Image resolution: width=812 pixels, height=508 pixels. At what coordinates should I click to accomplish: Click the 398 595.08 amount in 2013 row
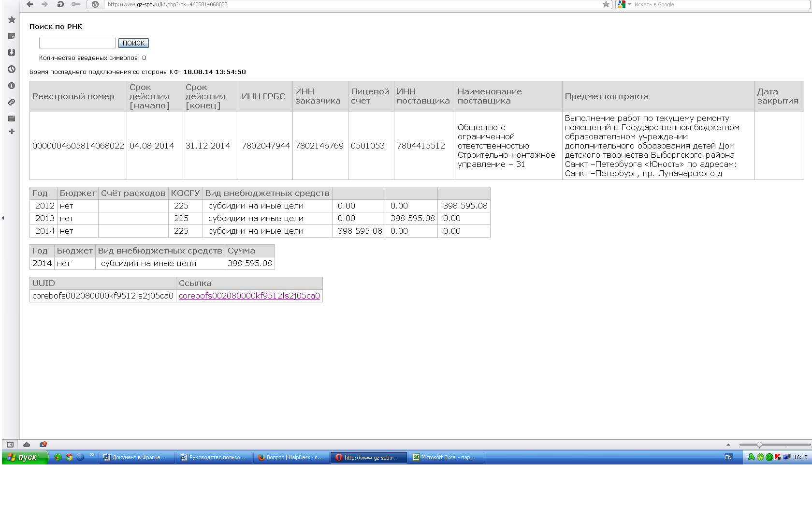(413, 218)
